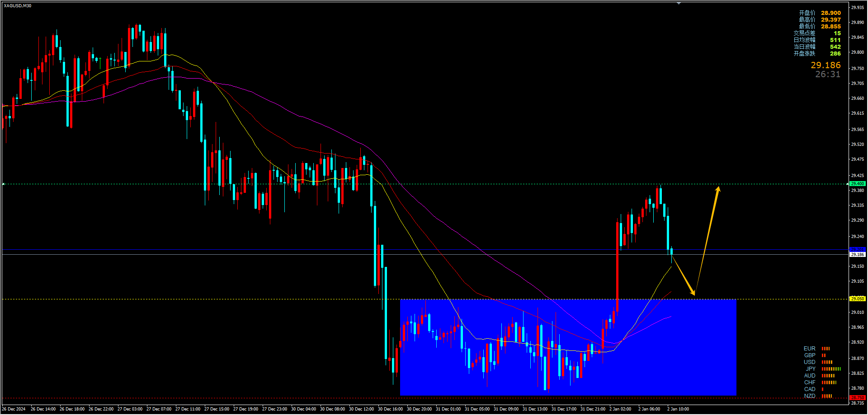Click the 29.010 price scale label
Screen dimensions: 868x415
coord(858,312)
